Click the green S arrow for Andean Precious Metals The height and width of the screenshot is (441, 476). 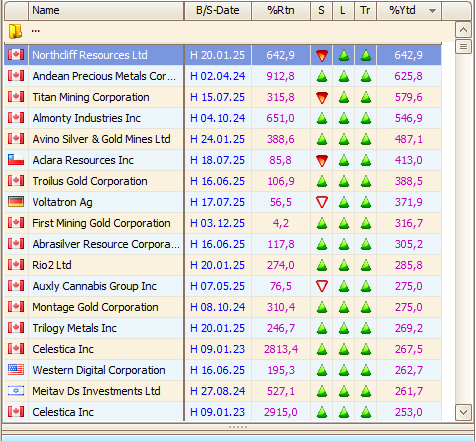coord(322,76)
